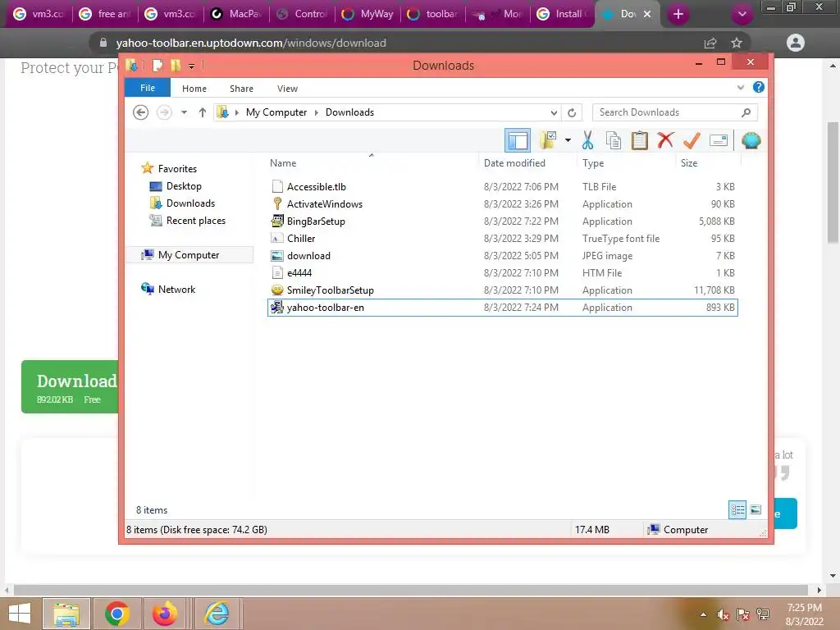Switch to MacPaw browser tab
The width and height of the screenshot is (840, 630).
click(x=236, y=14)
